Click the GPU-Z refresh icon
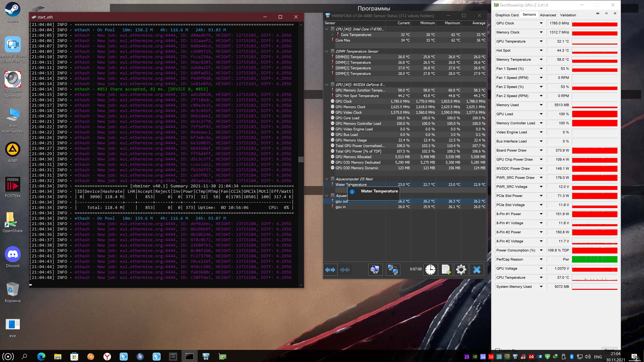Image resolution: width=644 pixels, height=362 pixels. [x=606, y=13]
